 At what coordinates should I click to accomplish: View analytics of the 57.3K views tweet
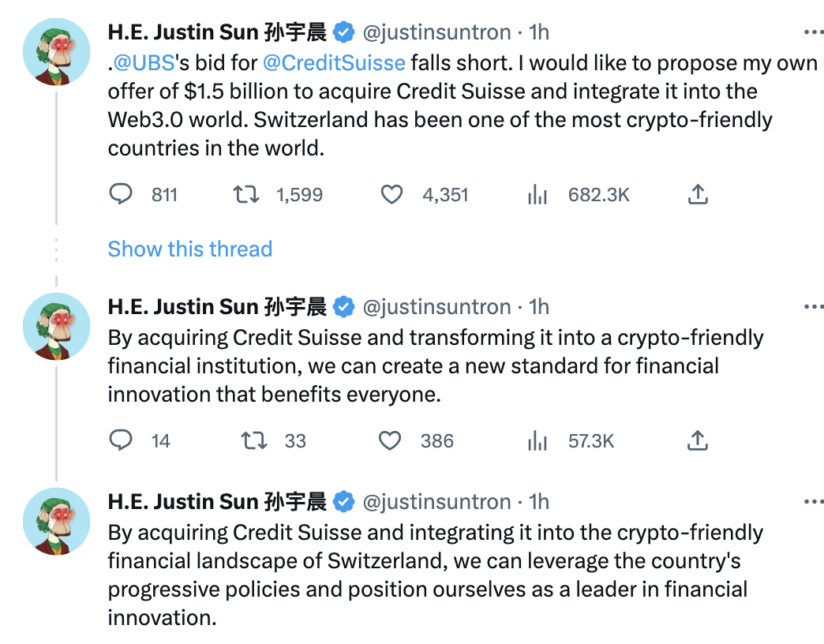(537, 440)
